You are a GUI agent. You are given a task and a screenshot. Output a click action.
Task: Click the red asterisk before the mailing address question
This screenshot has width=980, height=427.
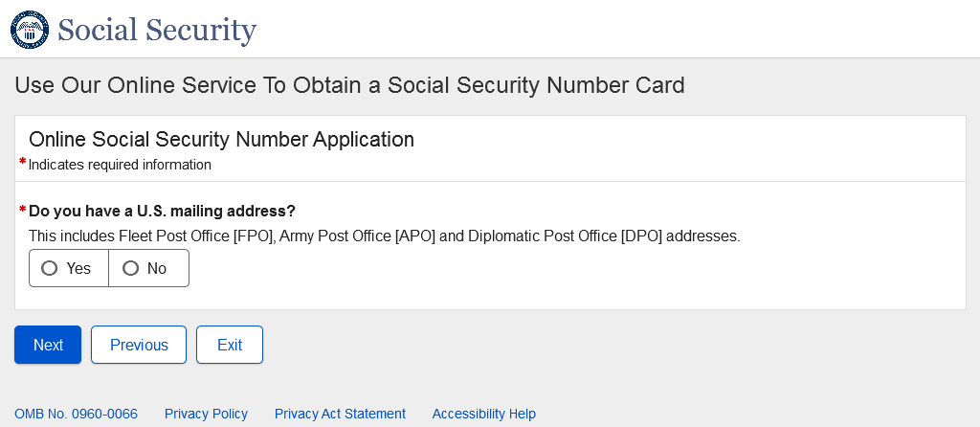pos(23,209)
